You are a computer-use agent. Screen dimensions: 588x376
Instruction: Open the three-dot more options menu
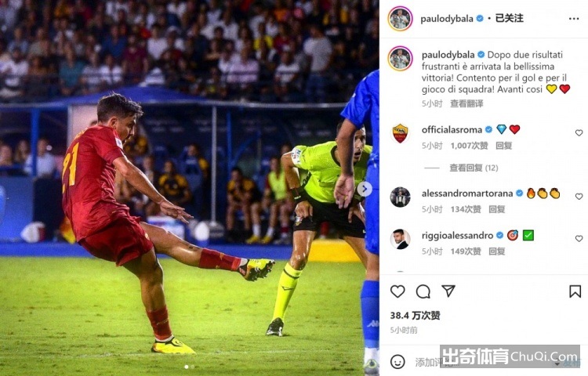(574, 19)
